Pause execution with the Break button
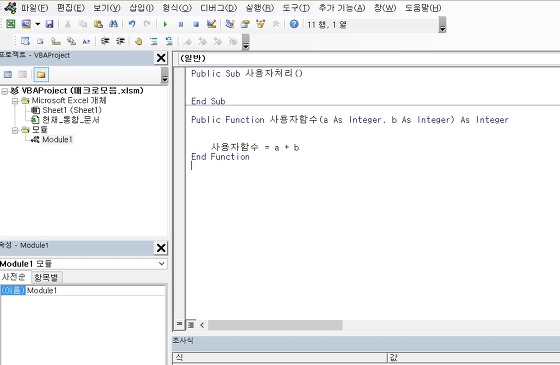 pos(181,24)
